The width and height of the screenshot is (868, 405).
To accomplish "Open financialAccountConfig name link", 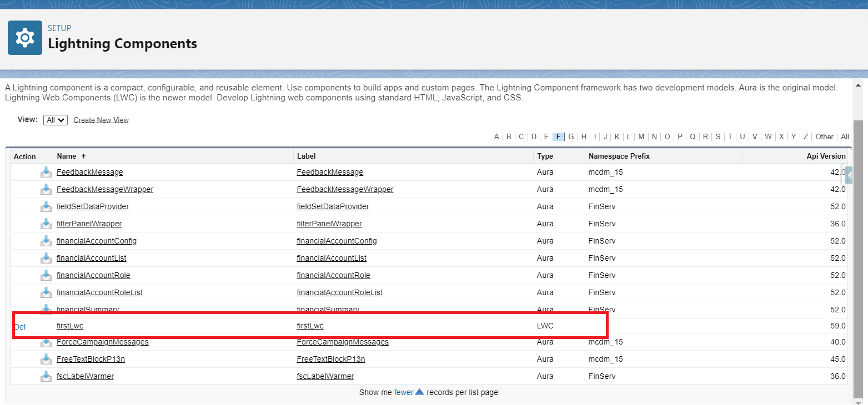I will click(97, 241).
